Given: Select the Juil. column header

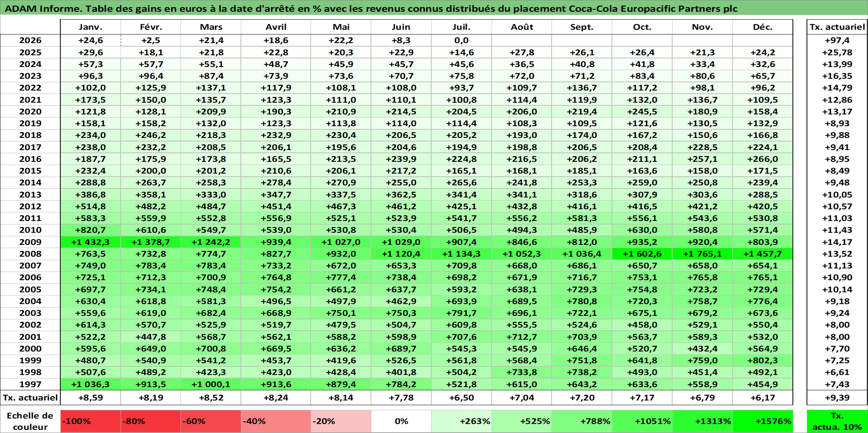Looking at the screenshot, I should click(x=461, y=27).
